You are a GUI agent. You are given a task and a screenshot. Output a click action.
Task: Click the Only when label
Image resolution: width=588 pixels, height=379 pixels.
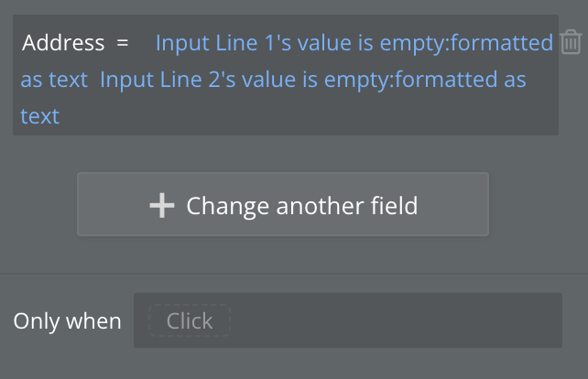pos(67,321)
